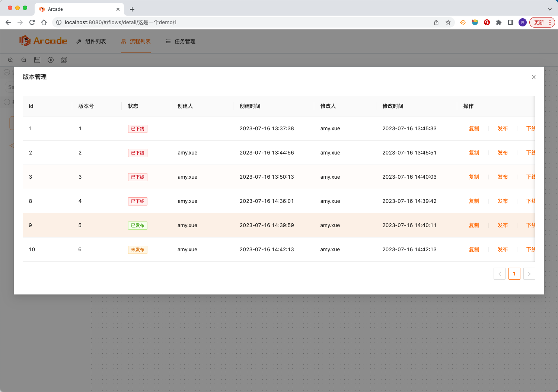Screen dimensions: 558x392
Task: Click the 已发布 green status tag
Action: click(137, 225)
